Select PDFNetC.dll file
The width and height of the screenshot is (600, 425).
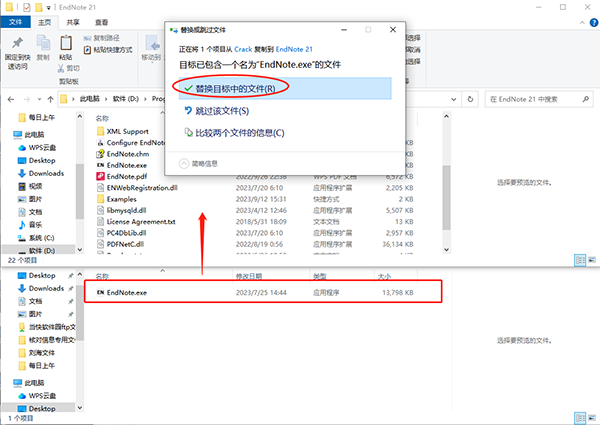[121, 244]
